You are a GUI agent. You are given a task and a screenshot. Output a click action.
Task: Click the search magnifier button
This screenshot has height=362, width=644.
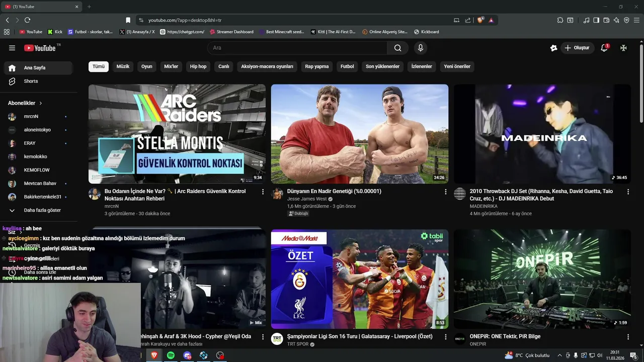(398, 48)
